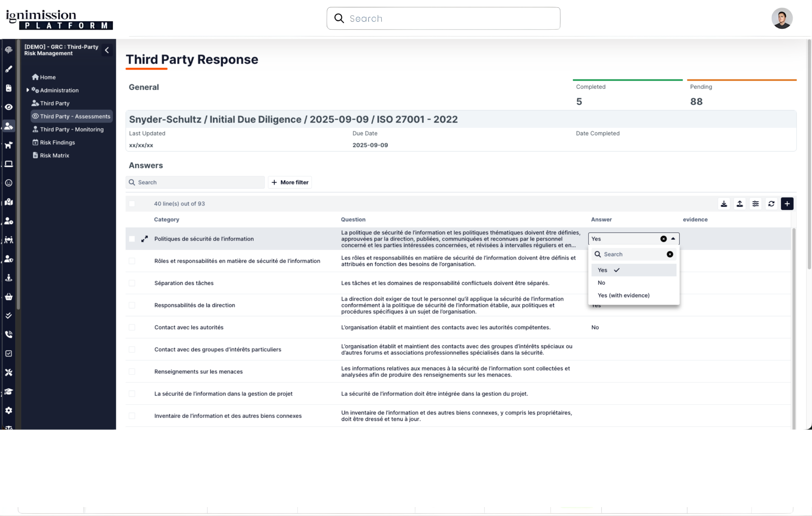The height and width of the screenshot is (516, 812).
Task: Click the More filter button
Action: coord(290,182)
